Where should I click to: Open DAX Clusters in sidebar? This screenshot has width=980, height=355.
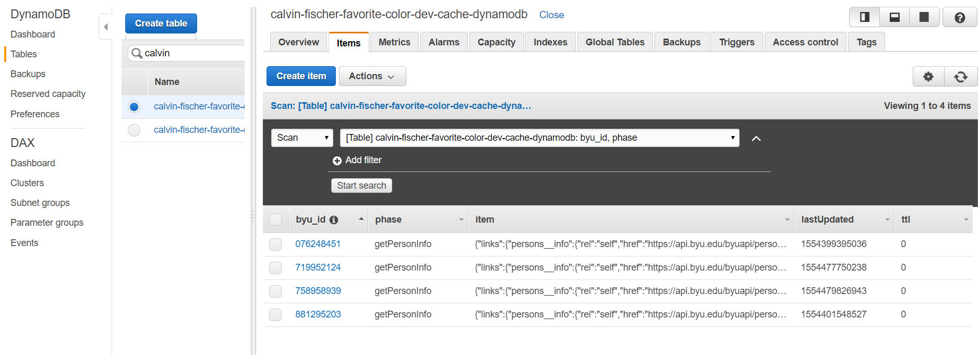pyautogui.click(x=27, y=183)
